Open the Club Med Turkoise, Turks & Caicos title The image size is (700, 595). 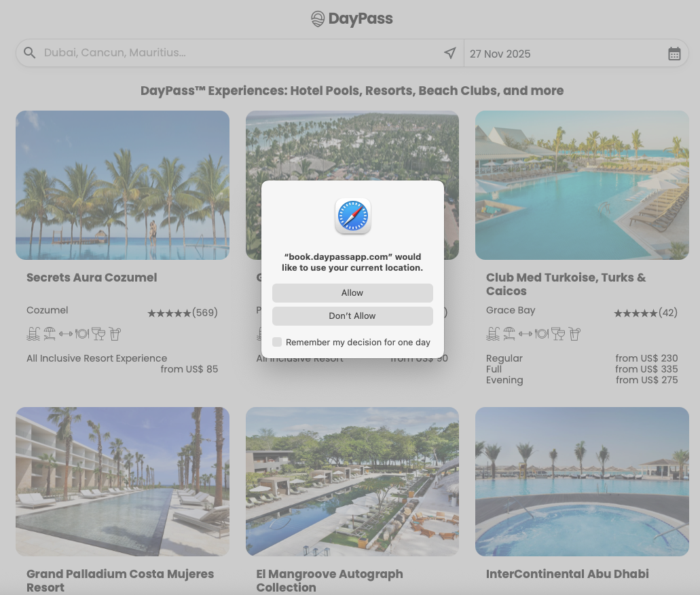coord(566,284)
